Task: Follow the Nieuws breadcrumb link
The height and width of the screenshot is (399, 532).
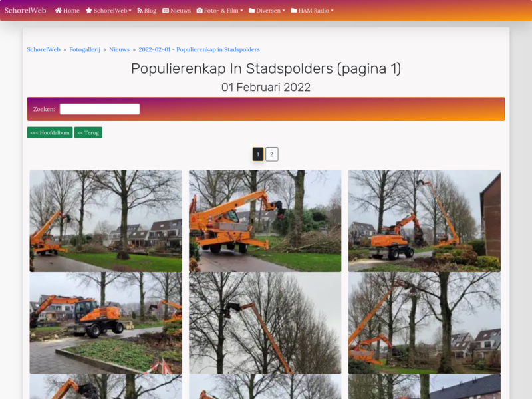Action: pyautogui.click(x=120, y=49)
